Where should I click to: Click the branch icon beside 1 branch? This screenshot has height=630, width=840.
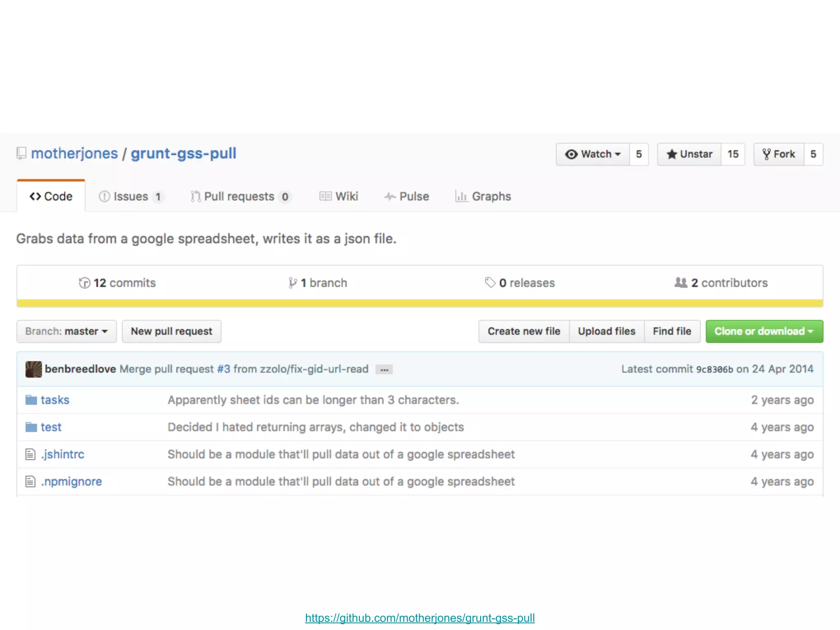click(x=292, y=283)
